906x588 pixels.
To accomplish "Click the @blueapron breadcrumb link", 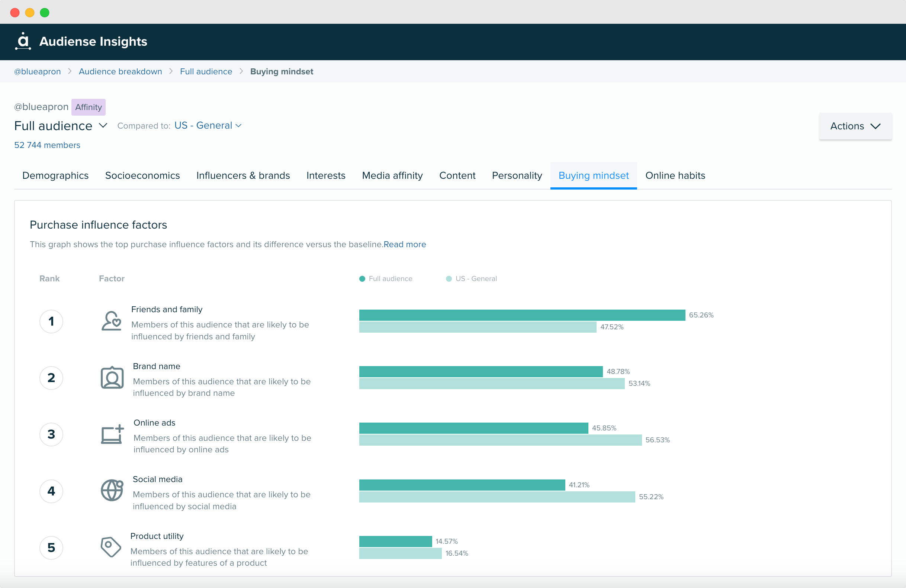I will 37,71.
